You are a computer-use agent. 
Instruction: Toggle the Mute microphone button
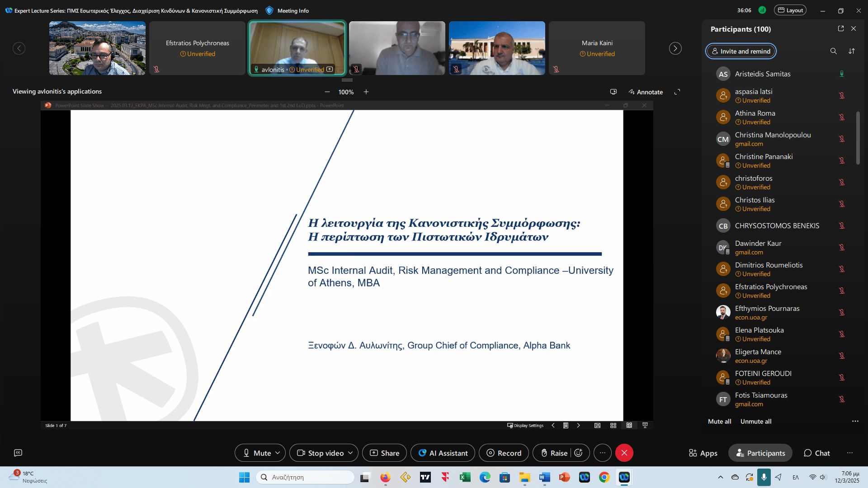click(257, 453)
